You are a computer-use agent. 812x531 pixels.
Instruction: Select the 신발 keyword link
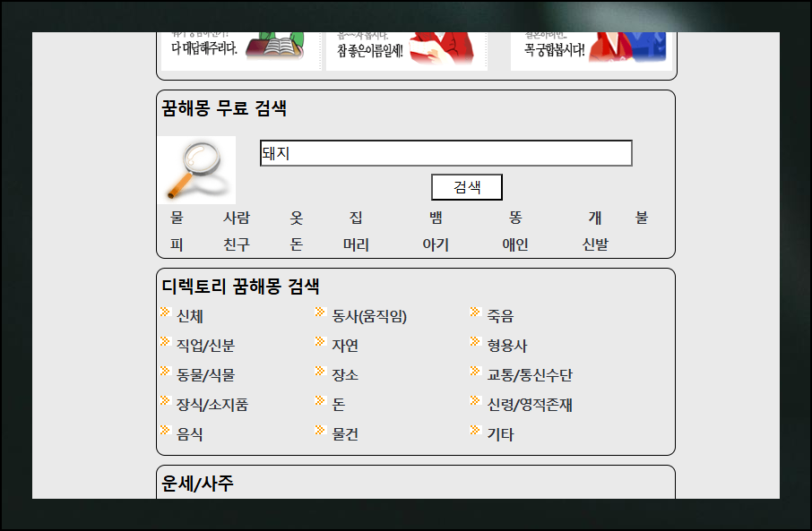point(595,244)
